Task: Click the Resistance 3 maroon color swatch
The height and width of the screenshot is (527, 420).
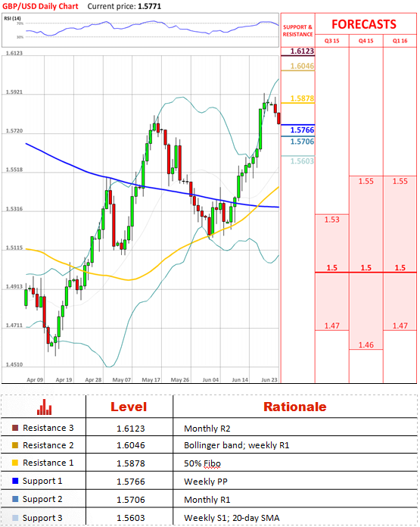Action: point(15,428)
